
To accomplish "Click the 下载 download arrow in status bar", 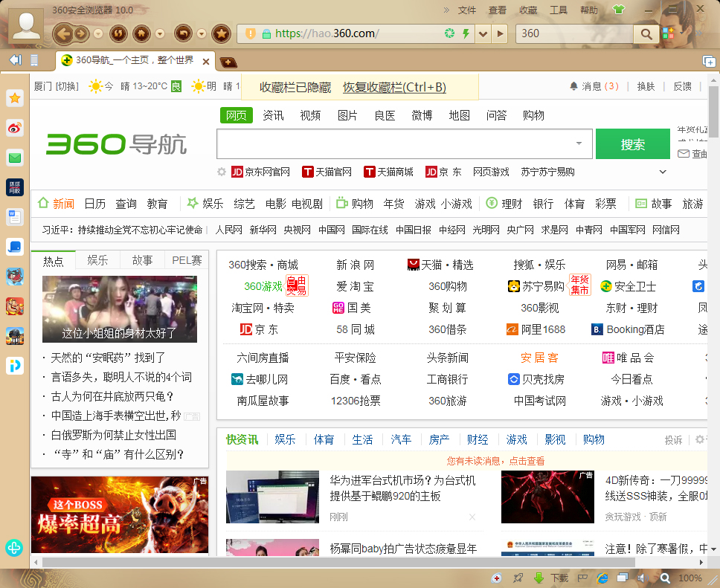I will tap(539, 578).
